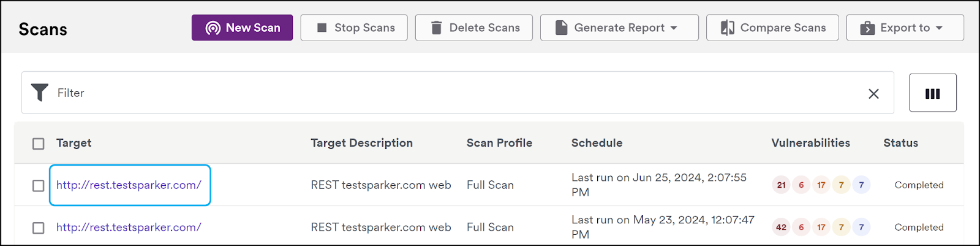Open the column chooser icon button
This screenshot has height=246, width=980.
point(932,93)
